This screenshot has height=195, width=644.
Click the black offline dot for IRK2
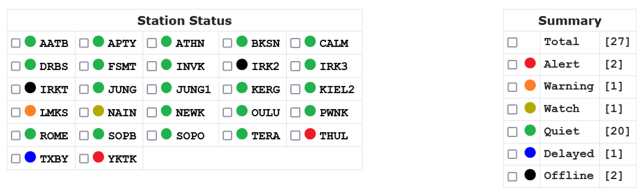(242, 64)
